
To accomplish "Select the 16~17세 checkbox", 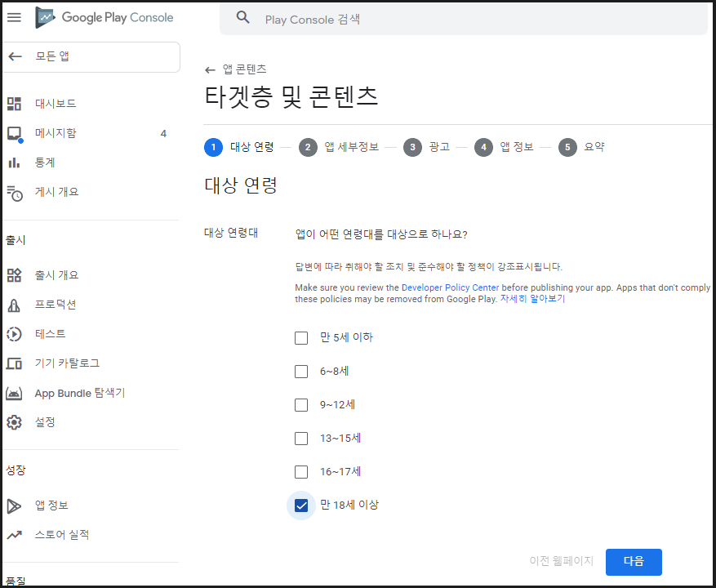I will (x=301, y=471).
